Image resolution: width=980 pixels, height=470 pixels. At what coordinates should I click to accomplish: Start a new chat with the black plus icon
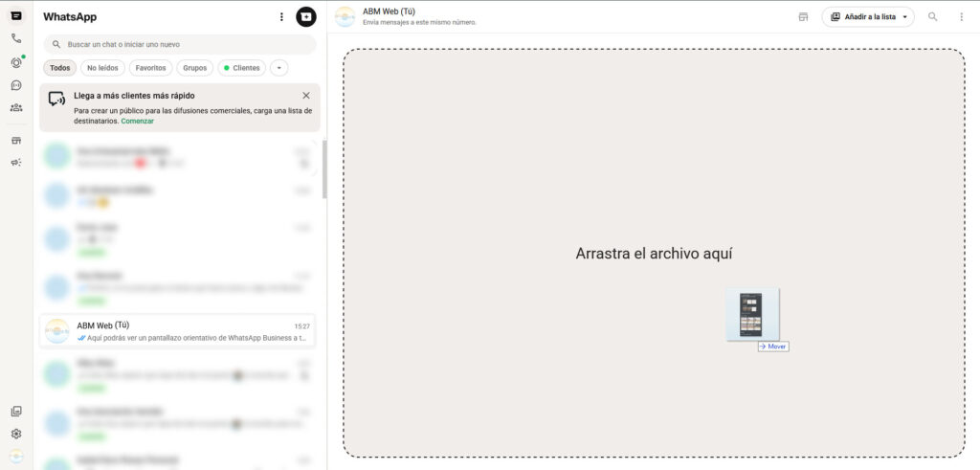click(x=306, y=17)
